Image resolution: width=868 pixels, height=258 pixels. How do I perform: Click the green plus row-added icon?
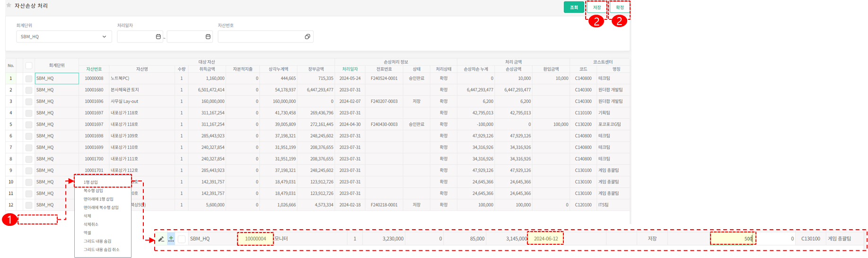171,239
